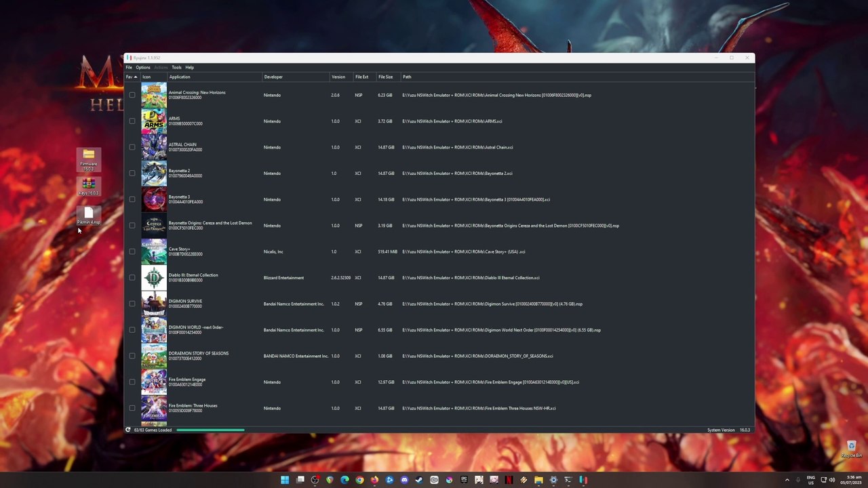This screenshot has height=488, width=868.
Task: Open the Options menu
Action: [143, 67]
